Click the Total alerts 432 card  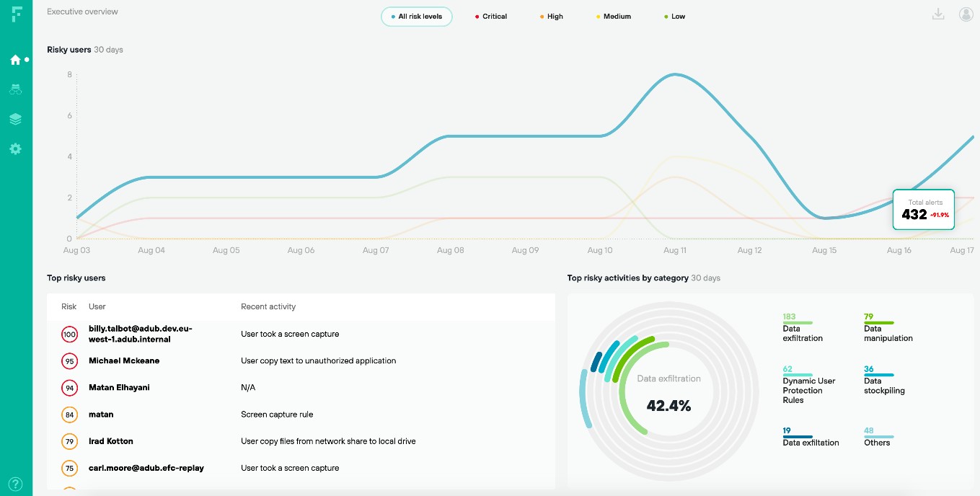point(924,210)
